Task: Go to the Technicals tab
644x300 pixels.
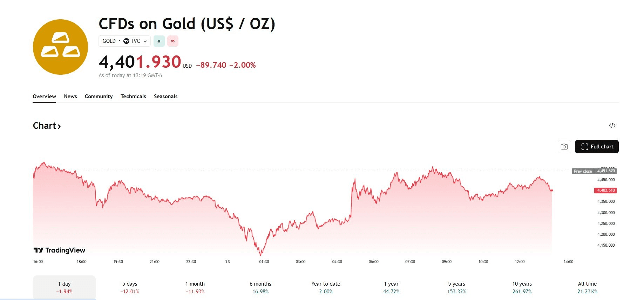Action: click(x=133, y=96)
